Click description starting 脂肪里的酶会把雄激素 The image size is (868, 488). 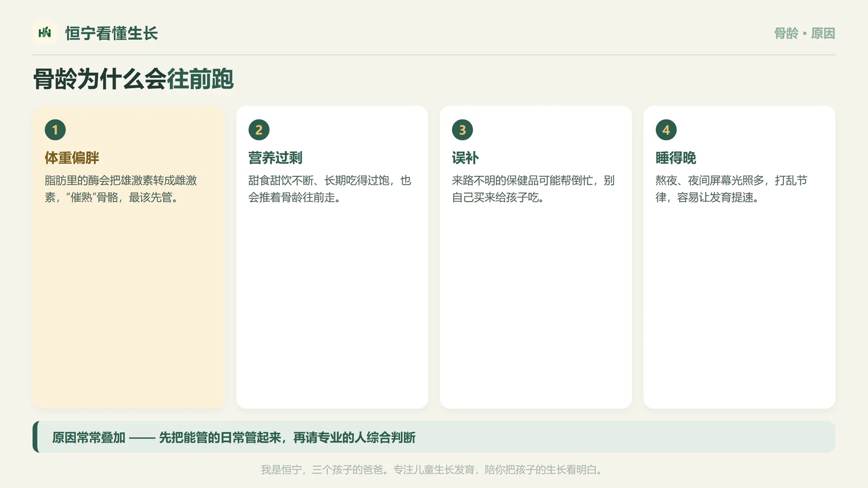[x=121, y=189]
